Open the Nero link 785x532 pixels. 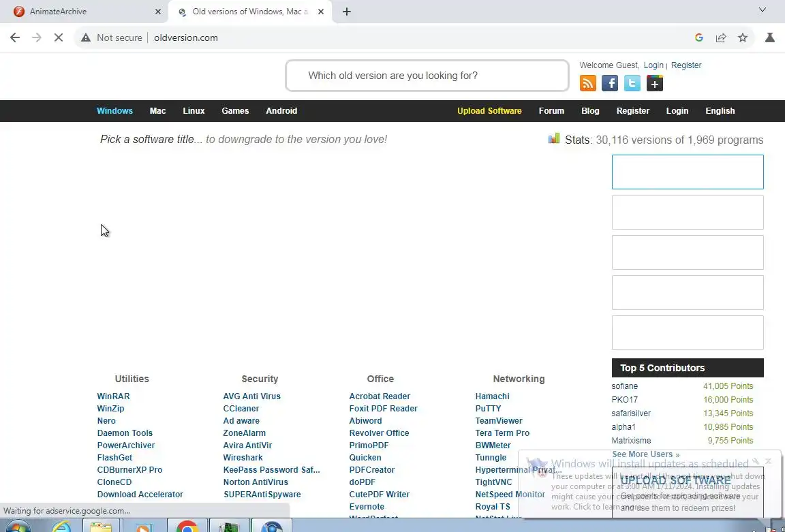(x=106, y=421)
